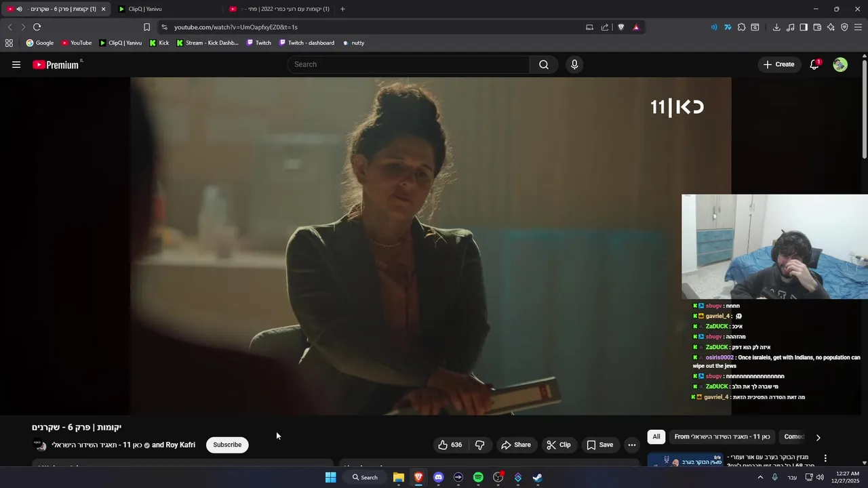Like the video with 636 likes
The image size is (868, 488).
[450, 445]
